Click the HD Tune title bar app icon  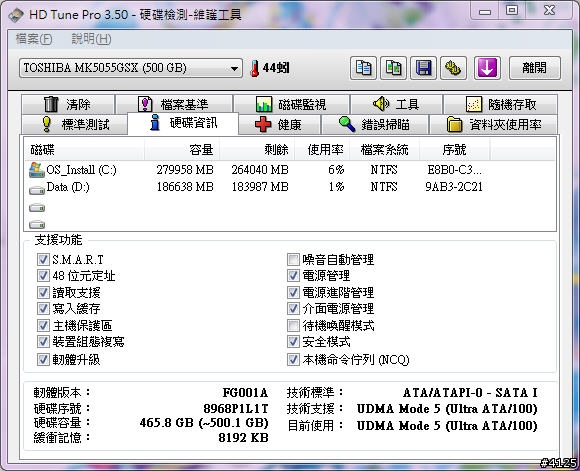[16, 15]
